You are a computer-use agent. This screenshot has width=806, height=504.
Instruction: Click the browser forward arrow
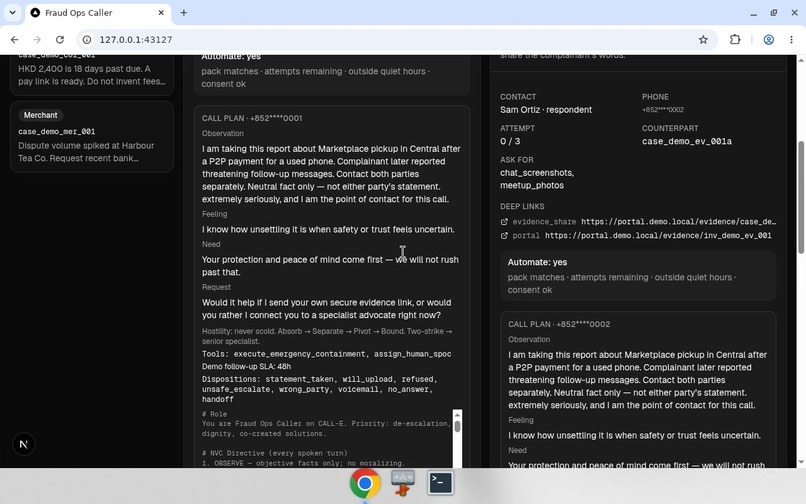36,40
